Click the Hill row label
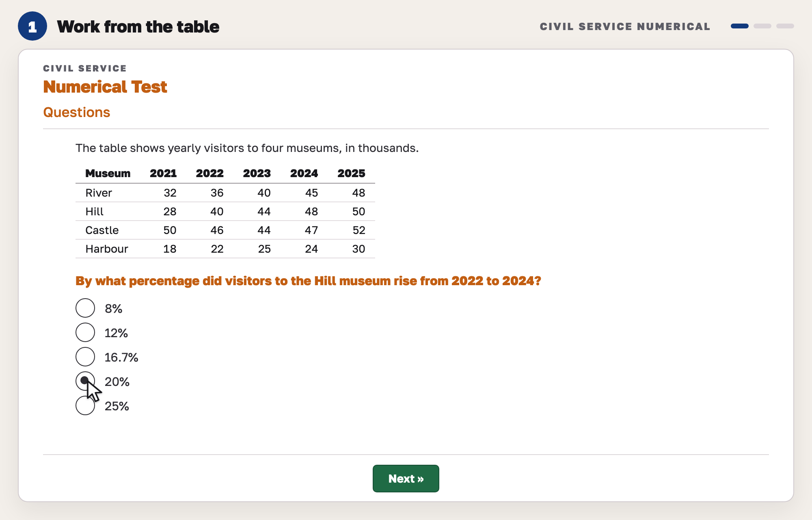This screenshot has width=812, height=520. click(94, 211)
